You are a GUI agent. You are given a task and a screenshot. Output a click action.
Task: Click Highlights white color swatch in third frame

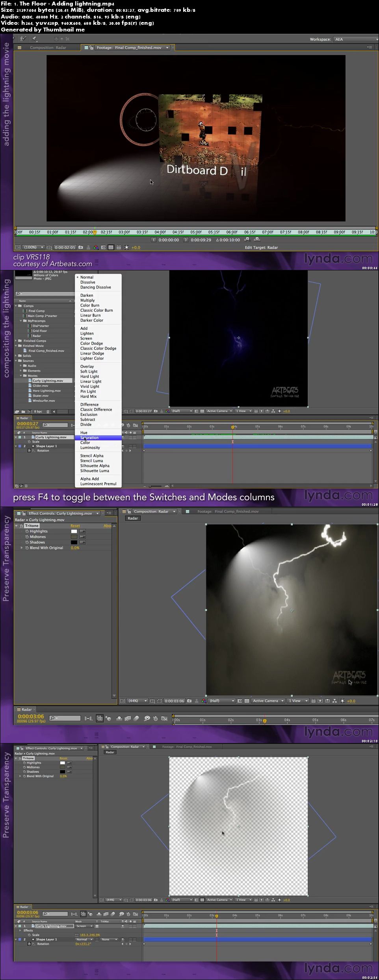point(74,531)
